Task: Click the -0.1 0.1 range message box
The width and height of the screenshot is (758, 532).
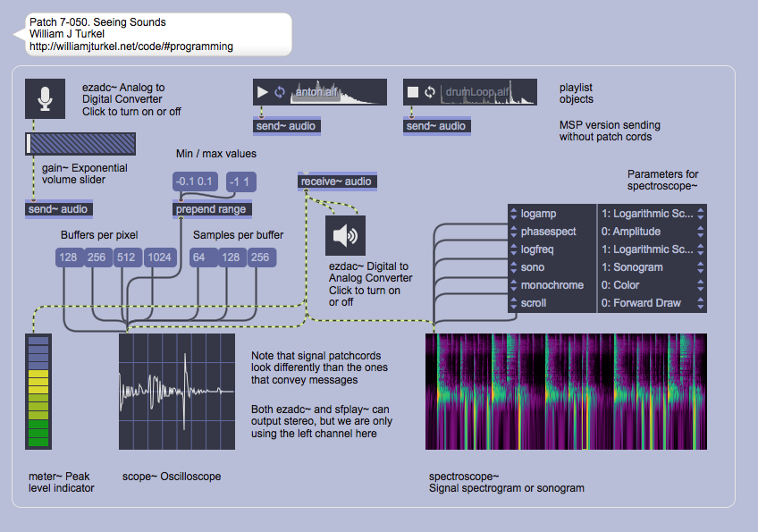Action: (194, 182)
